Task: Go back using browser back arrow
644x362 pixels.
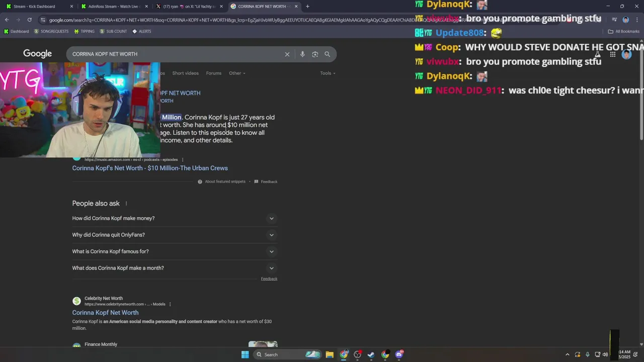Action: [x=7, y=20]
